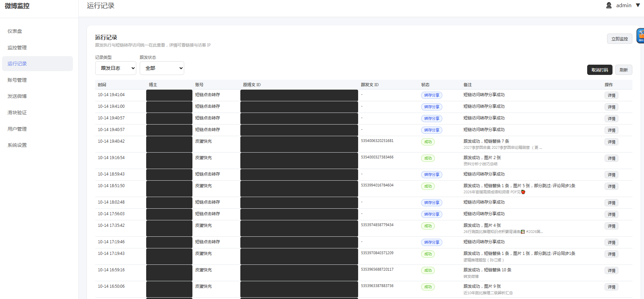Screen dimensions: 644x299
Task: View 详情 of the 19:41:00 record
Action: click(611, 107)
